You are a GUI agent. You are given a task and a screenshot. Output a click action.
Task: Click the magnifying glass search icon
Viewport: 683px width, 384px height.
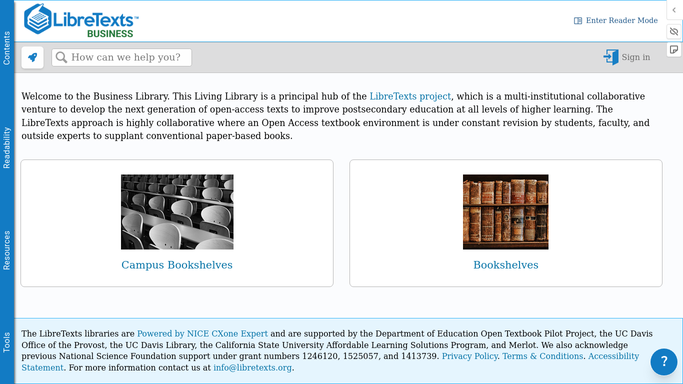pyautogui.click(x=61, y=57)
